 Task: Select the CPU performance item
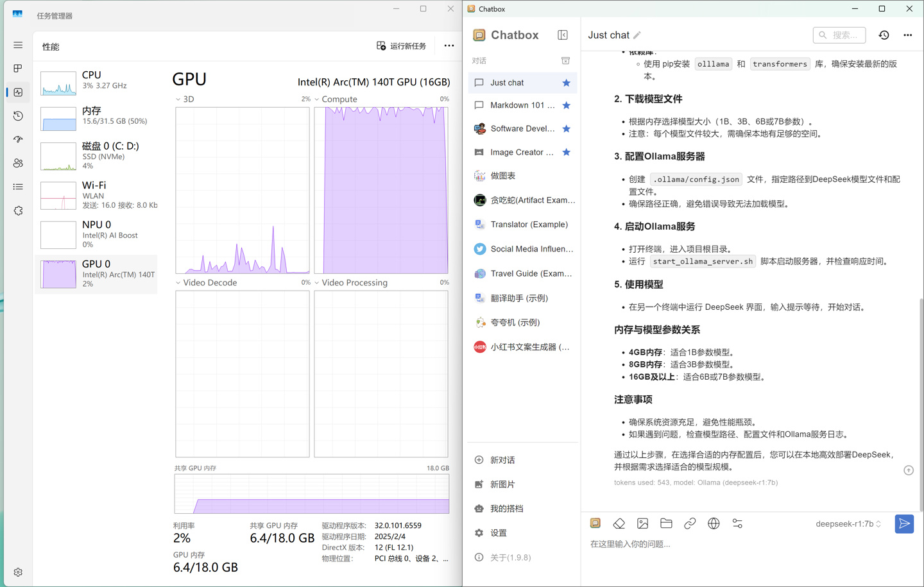click(96, 81)
